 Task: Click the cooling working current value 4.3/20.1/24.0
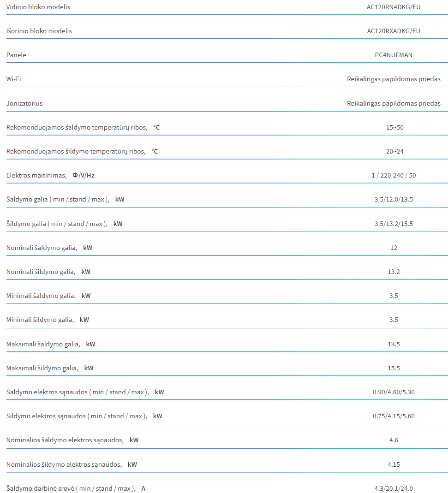pyautogui.click(x=394, y=488)
